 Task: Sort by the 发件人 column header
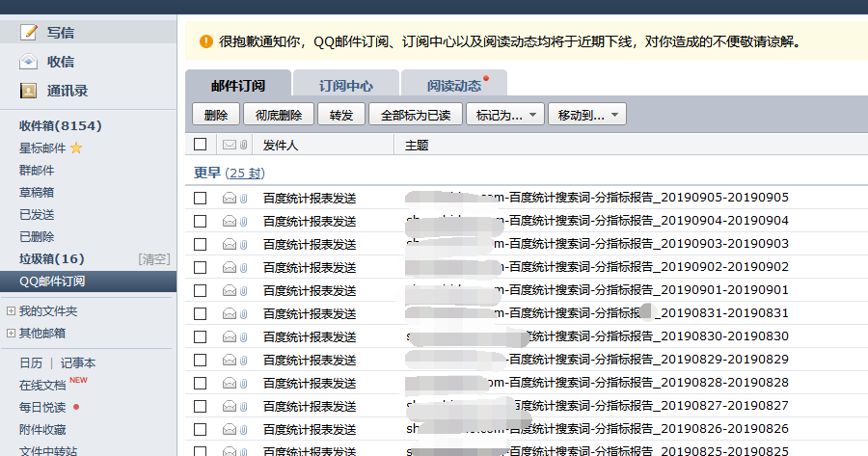click(x=280, y=145)
